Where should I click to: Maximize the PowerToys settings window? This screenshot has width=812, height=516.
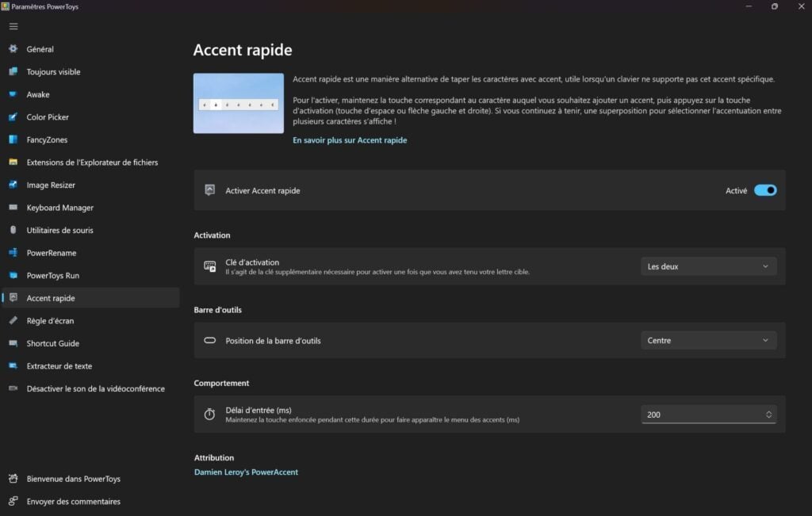pos(774,6)
